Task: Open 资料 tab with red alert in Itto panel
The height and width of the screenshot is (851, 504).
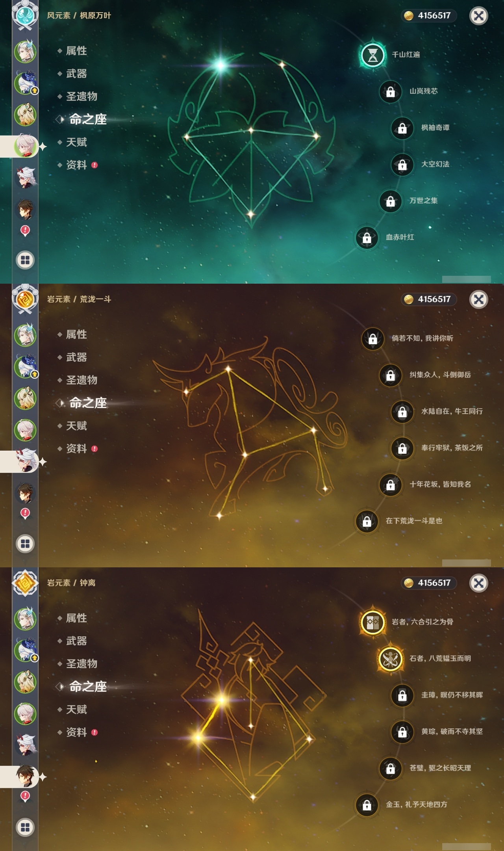Action: (x=77, y=449)
